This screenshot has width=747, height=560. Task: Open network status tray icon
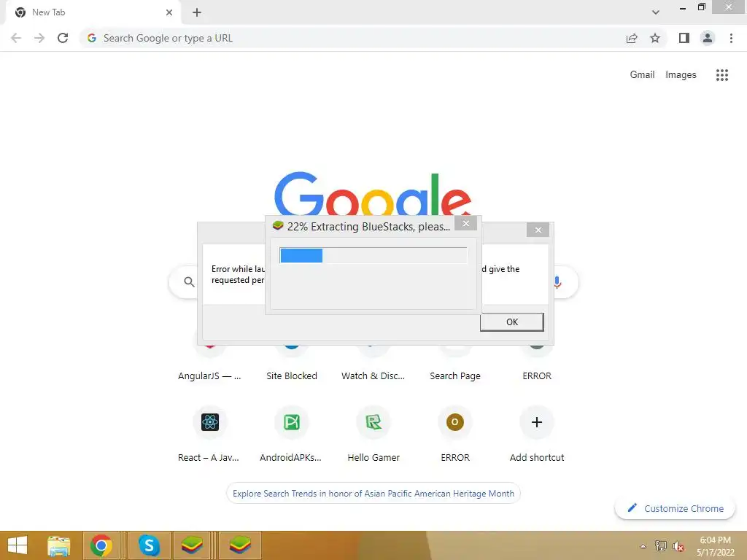(x=660, y=546)
